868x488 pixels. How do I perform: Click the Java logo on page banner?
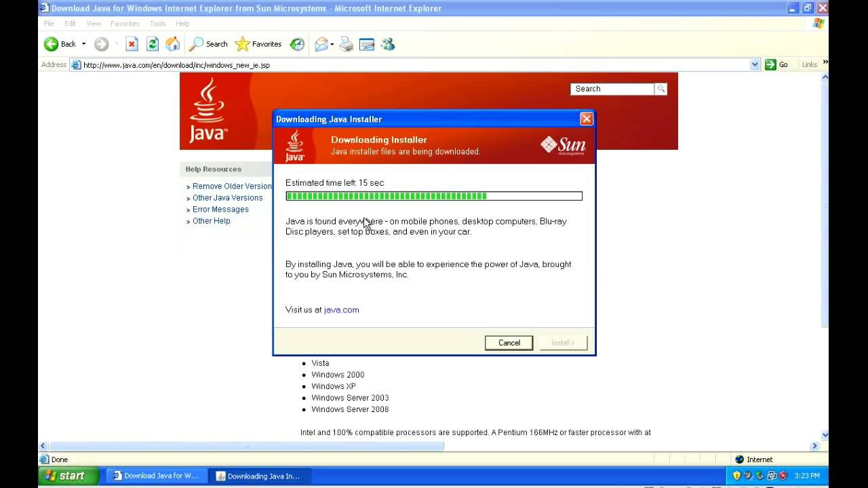click(208, 110)
